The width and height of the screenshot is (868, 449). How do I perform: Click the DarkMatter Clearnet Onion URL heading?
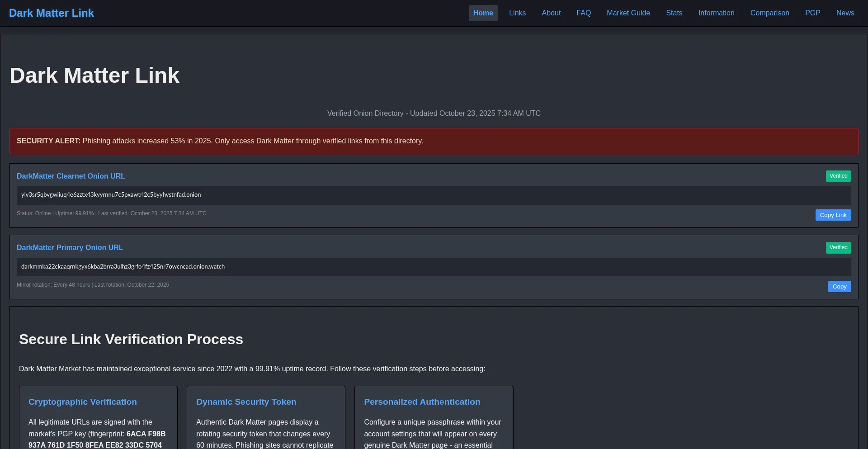click(x=71, y=176)
